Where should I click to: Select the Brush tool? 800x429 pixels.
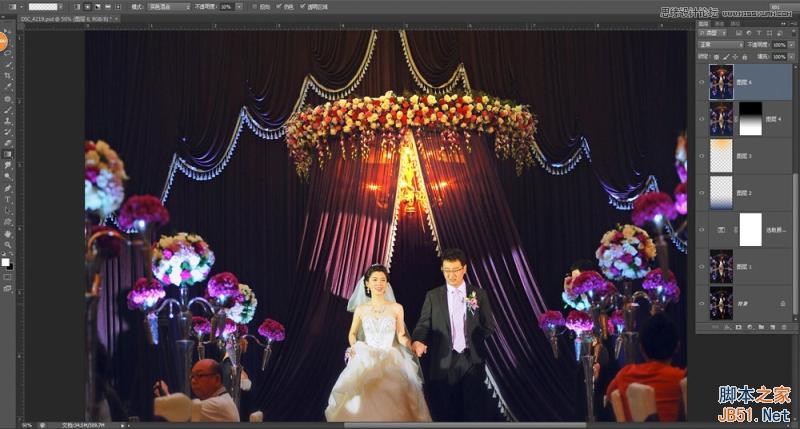[8, 110]
